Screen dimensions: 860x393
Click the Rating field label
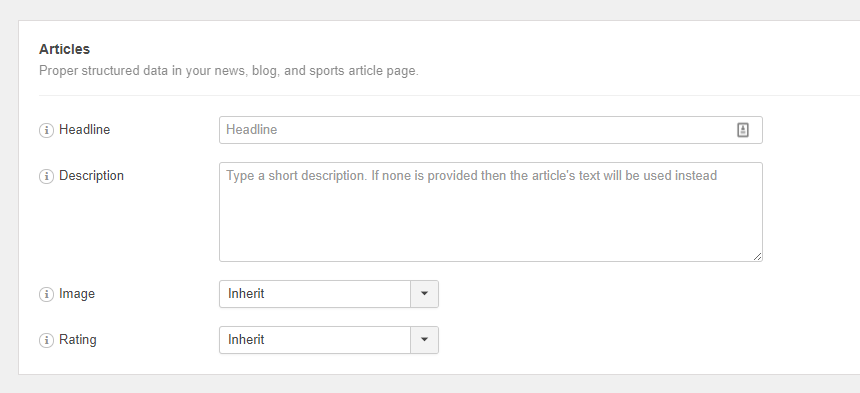(78, 340)
